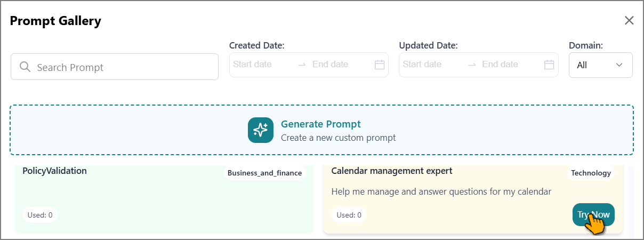644x240 pixels.
Task: Select the Business_and_finance tag
Action: [x=264, y=173]
